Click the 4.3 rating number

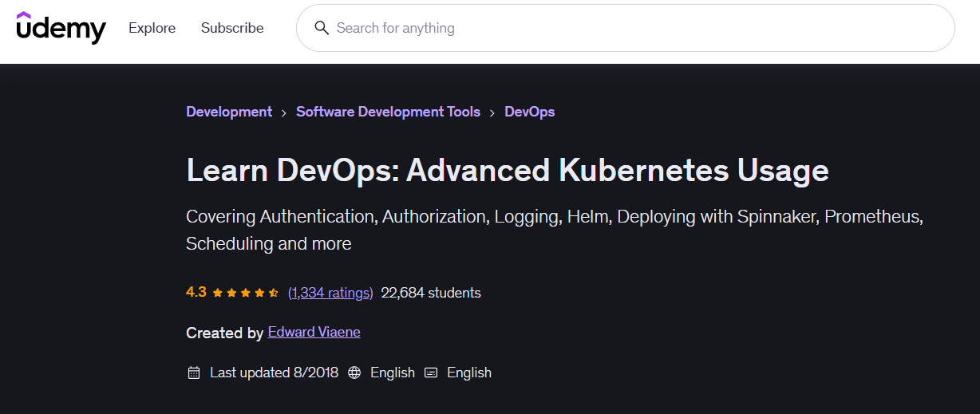point(196,292)
